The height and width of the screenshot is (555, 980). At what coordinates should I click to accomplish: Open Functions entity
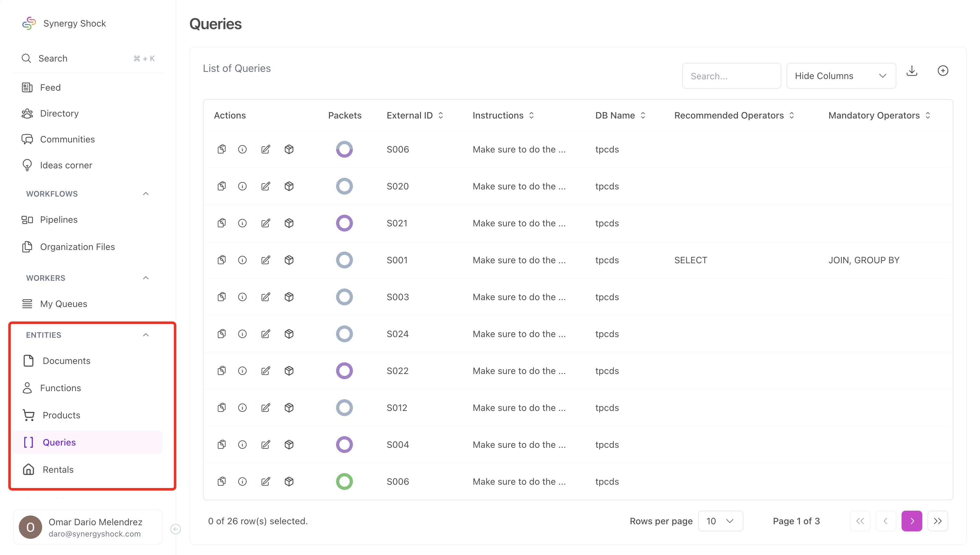click(x=88, y=388)
